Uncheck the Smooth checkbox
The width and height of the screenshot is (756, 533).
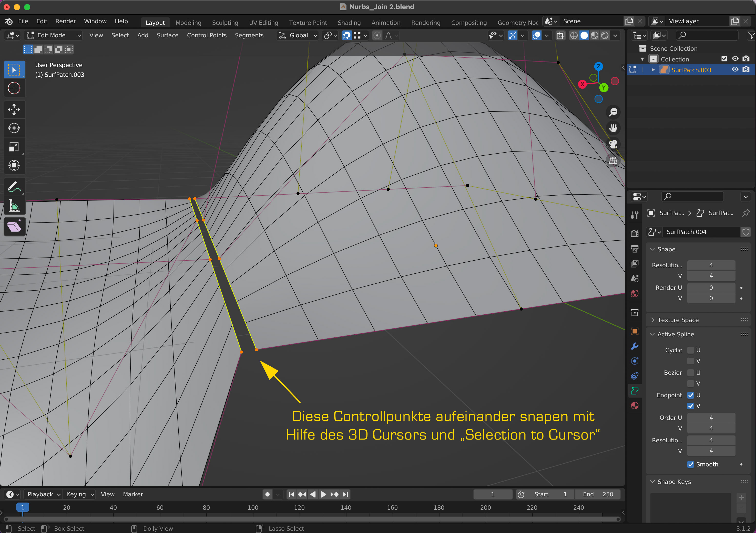690,464
